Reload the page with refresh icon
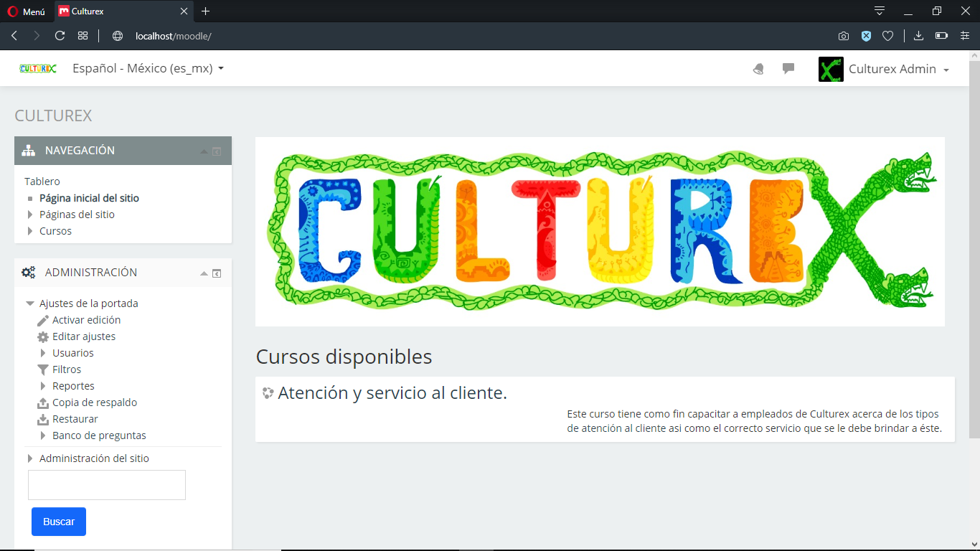 click(60, 36)
